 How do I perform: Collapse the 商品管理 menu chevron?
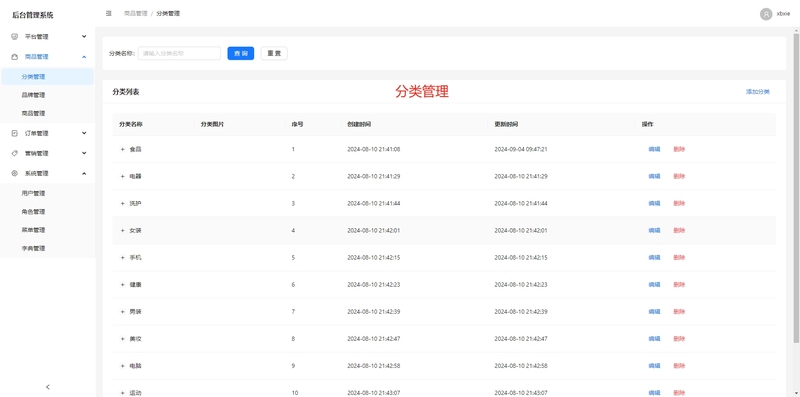pyautogui.click(x=84, y=57)
